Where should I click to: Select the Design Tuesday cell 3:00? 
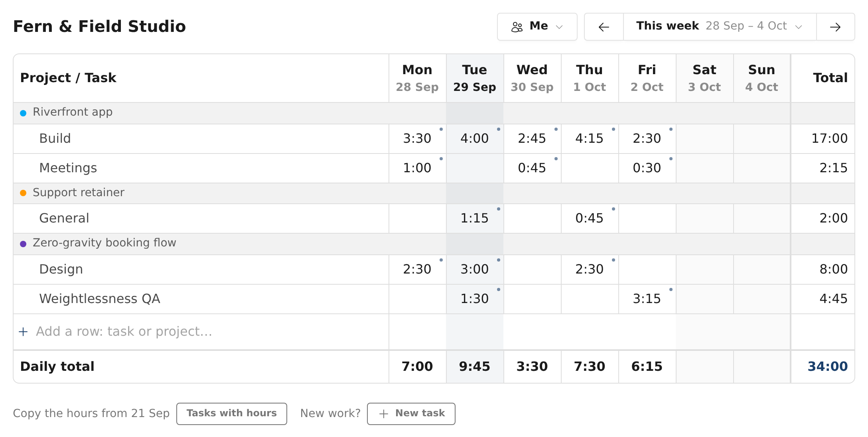point(475,270)
